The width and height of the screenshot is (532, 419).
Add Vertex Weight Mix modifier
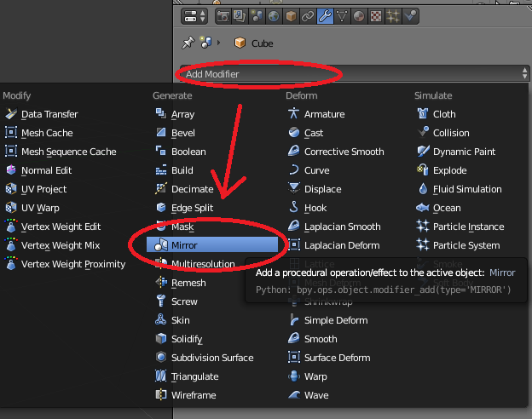[x=52, y=245]
